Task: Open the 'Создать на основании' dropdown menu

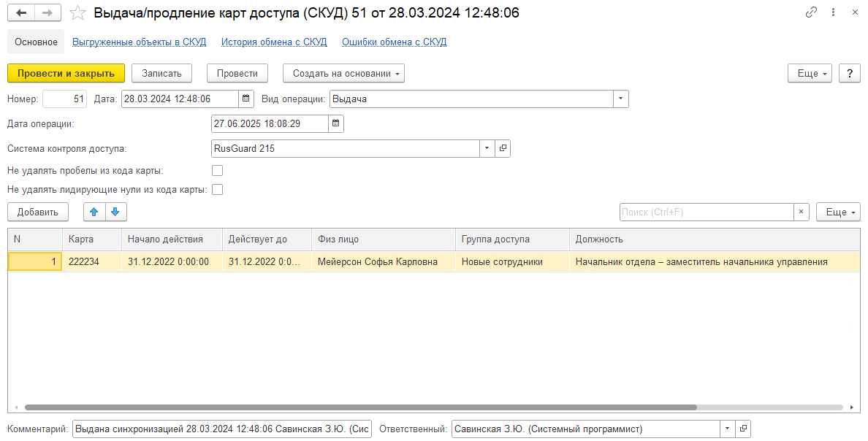Action: [344, 73]
